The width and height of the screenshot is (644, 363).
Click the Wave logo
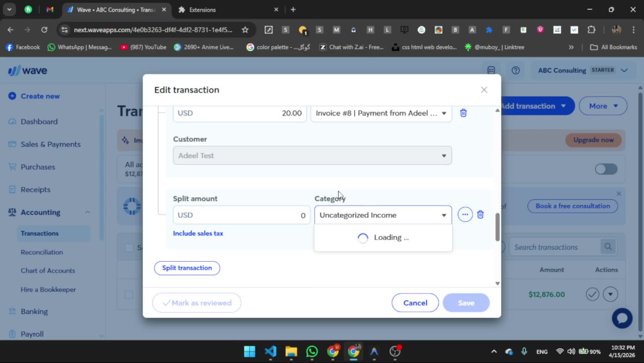pos(28,71)
